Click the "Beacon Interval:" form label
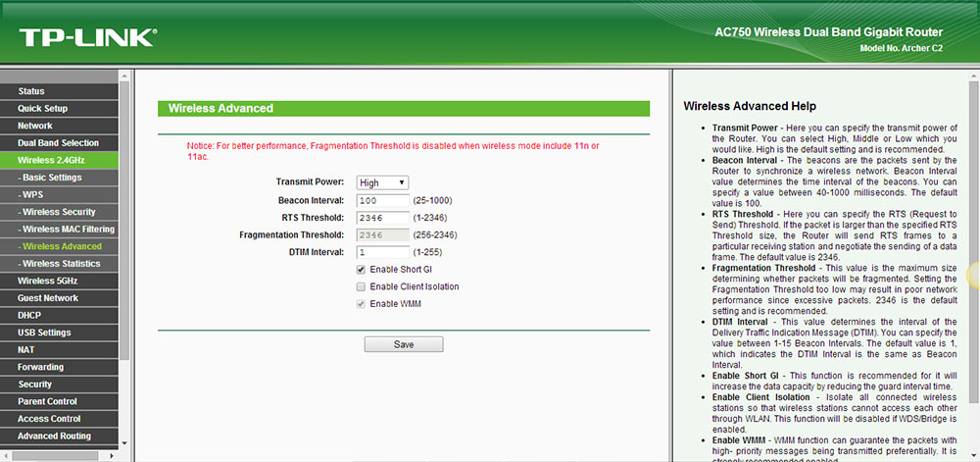Screen dimensions: 980x462 tap(312, 200)
